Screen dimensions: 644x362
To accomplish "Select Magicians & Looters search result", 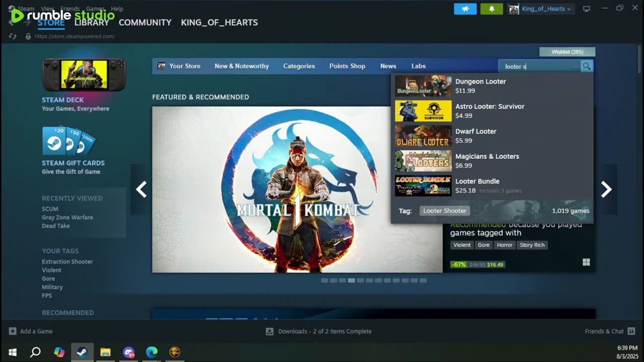I will coord(492,160).
